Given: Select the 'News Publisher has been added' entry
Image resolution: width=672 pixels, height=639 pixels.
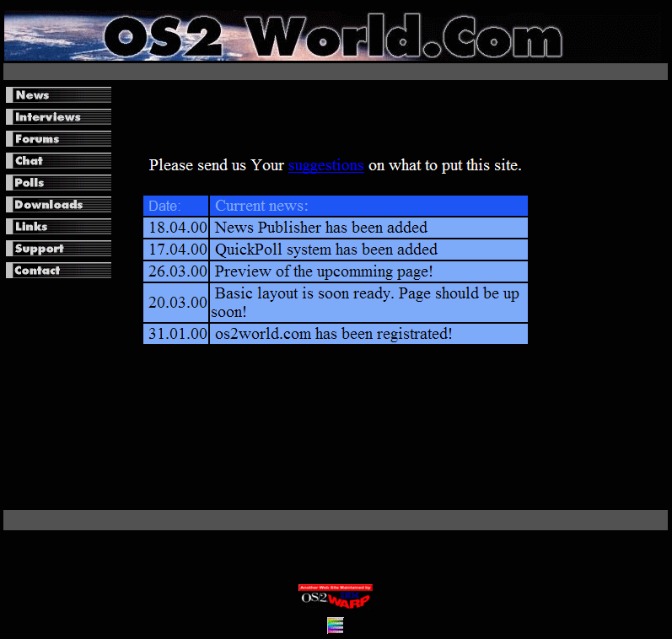Looking at the screenshot, I should (368, 228).
